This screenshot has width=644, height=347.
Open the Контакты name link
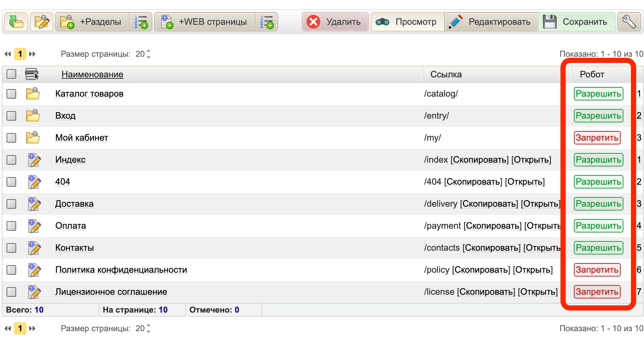click(x=75, y=248)
